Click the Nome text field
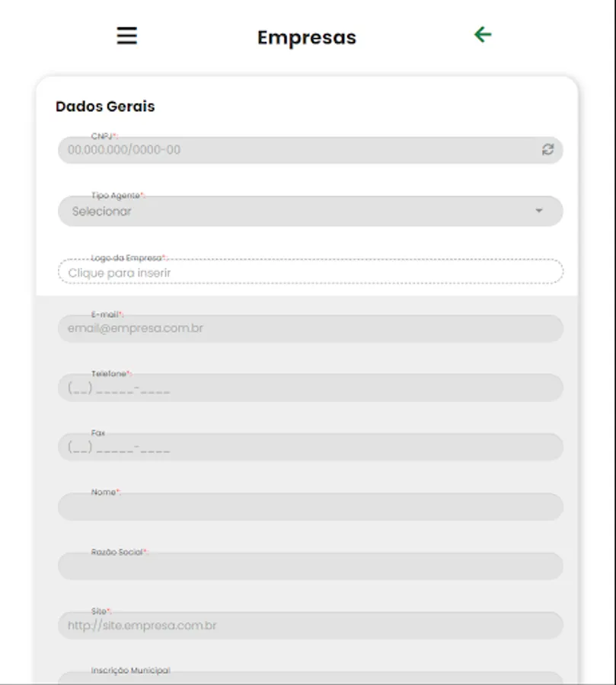Viewport: 616px width, 685px height. [x=310, y=508]
